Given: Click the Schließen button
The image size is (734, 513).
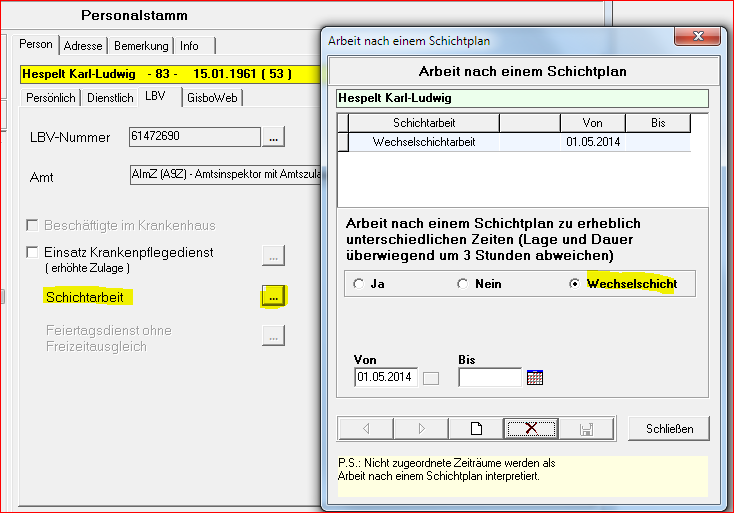Looking at the screenshot, I should 668,428.
